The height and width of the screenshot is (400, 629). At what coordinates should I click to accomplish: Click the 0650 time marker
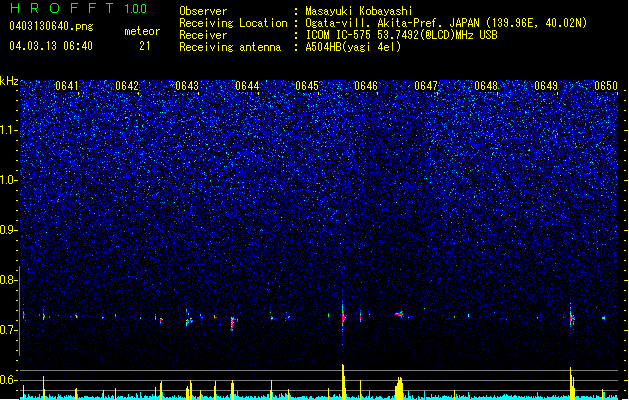[x=606, y=86]
